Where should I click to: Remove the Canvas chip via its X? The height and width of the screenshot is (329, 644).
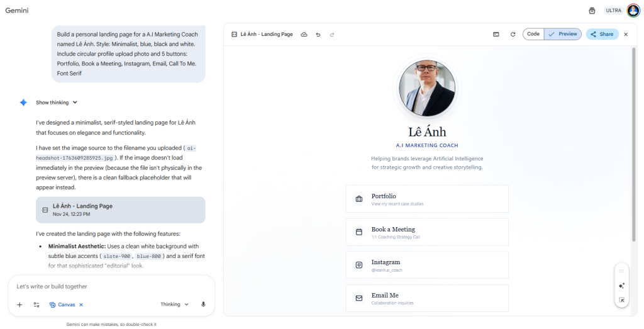pyautogui.click(x=81, y=304)
